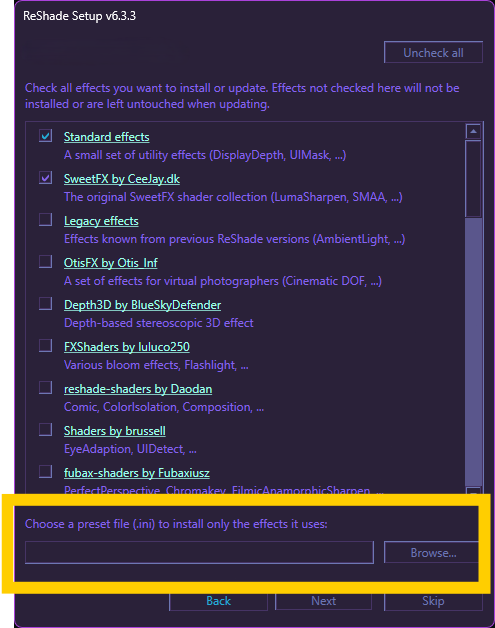Click the text 'A set of effects for virtual photographers (Cinematic DOF, ...)'
The image size is (495, 628).
coord(223,281)
